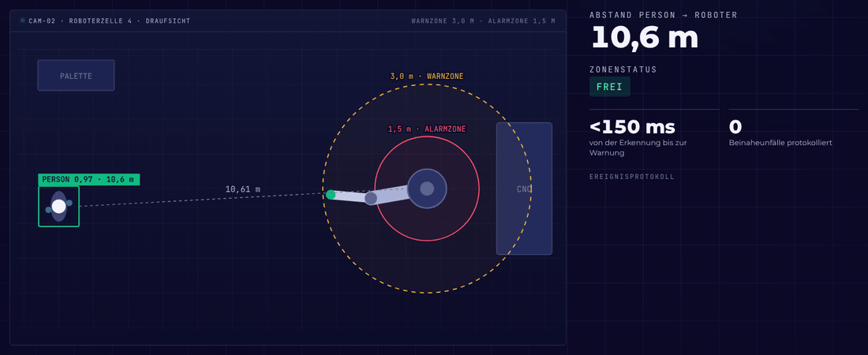This screenshot has width=868, height=355.
Task: Click the large 10,6 m distance readout
Action: point(645,39)
